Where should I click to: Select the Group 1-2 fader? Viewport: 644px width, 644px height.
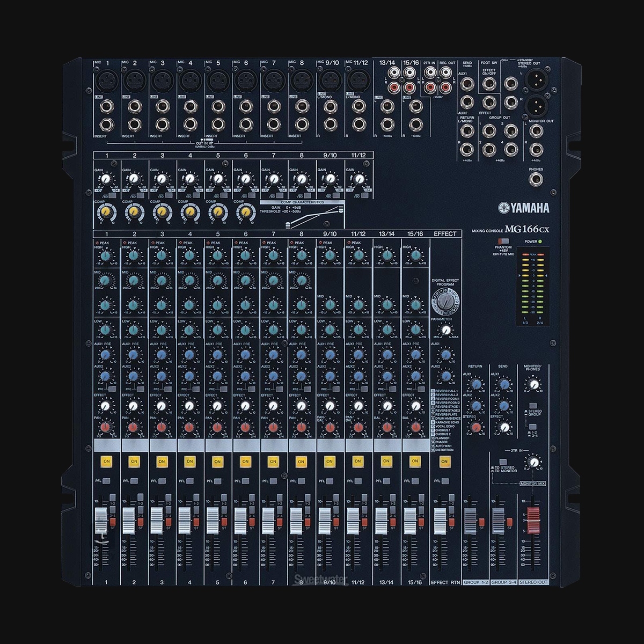click(x=470, y=521)
